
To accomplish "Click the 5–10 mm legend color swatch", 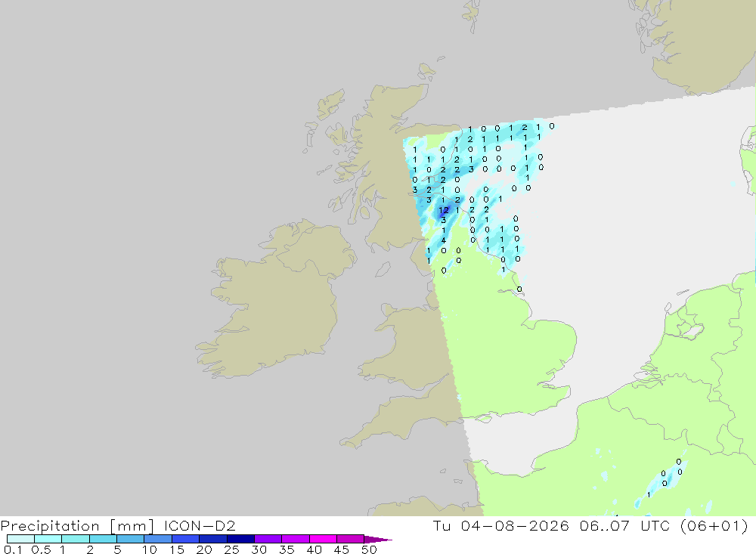I will [131, 539].
